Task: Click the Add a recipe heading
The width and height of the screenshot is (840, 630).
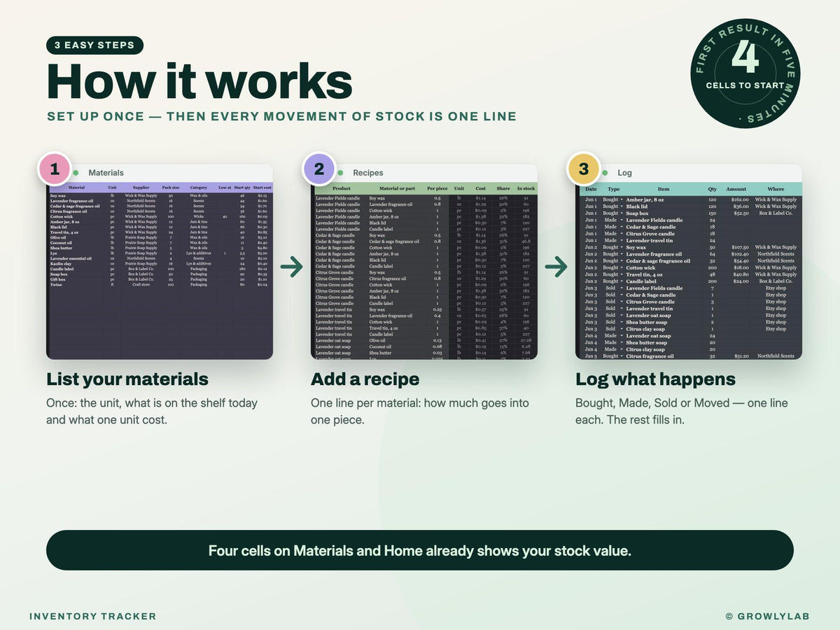Action: pyautogui.click(x=365, y=379)
